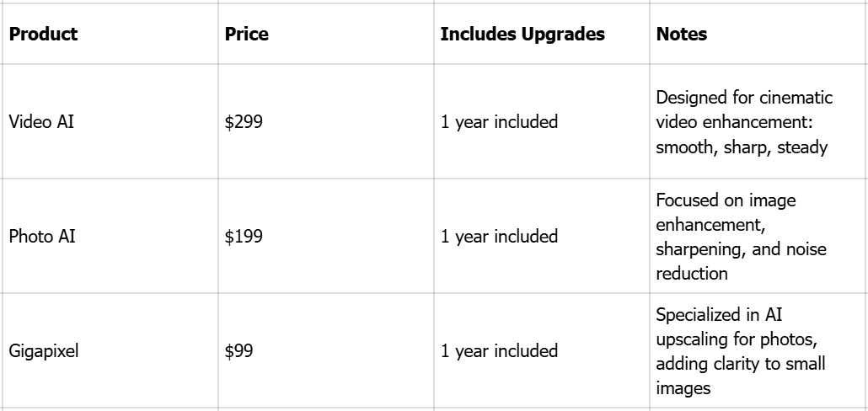This screenshot has height=411, width=868.
Task: Select the $299 price cell
Action: coord(325,121)
